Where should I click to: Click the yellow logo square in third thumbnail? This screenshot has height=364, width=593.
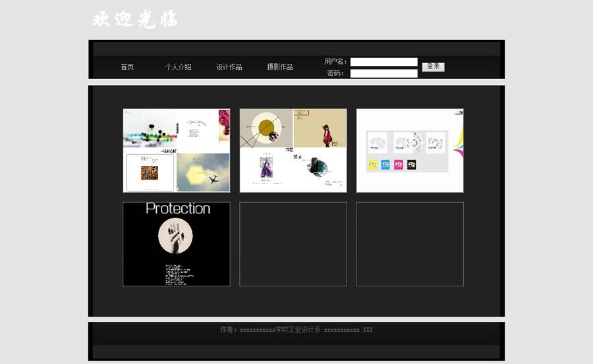(374, 165)
